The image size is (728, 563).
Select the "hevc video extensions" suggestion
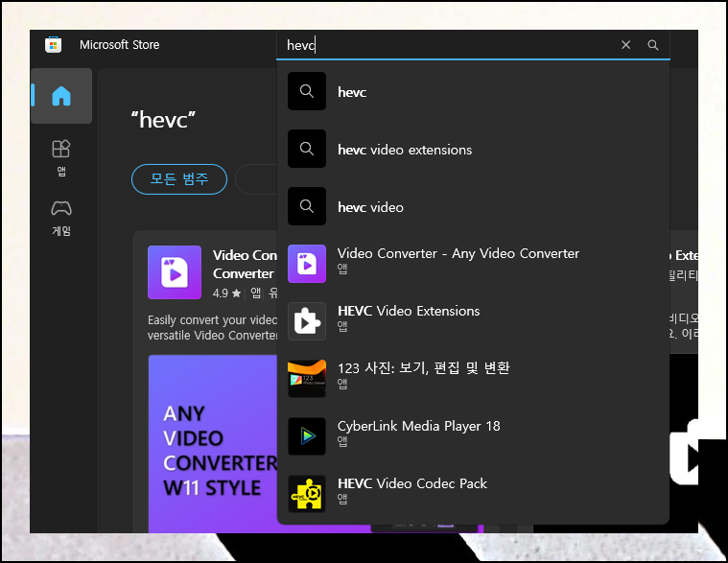(x=473, y=149)
